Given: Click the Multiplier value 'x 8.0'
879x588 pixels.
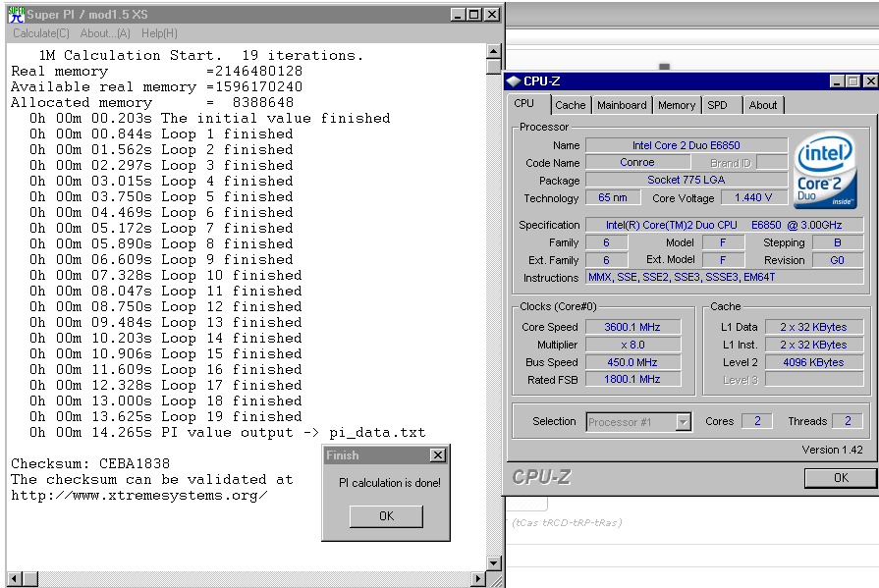Looking at the screenshot, I should (x=632, y=345).
